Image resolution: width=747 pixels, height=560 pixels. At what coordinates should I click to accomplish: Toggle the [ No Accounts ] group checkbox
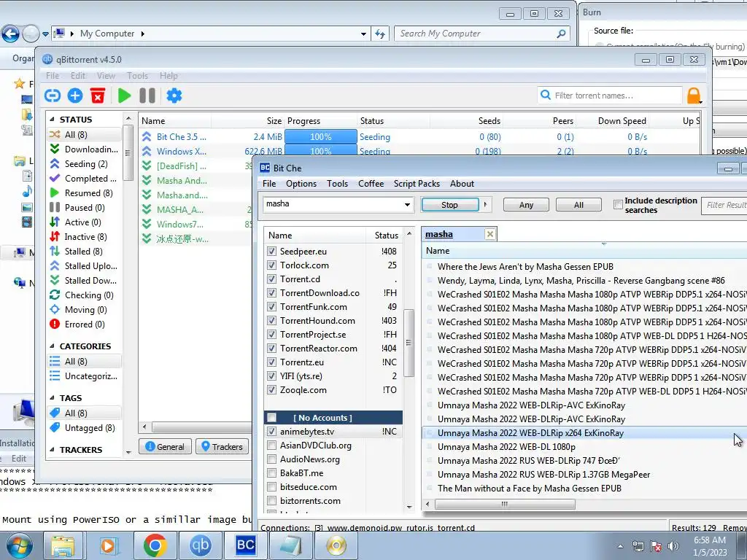(271, 418)
